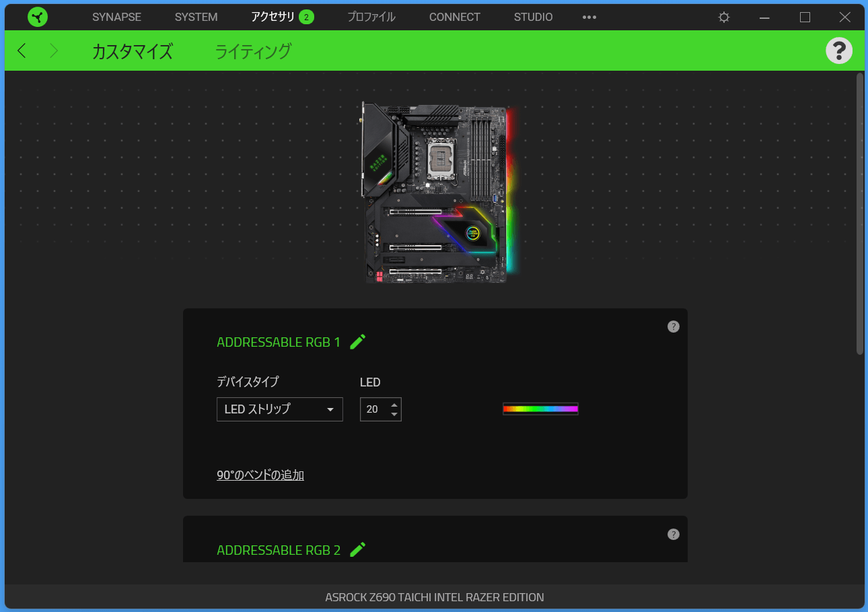Rename ADDRESSABLE RGB 2 with pencil icon

(358, 549)
